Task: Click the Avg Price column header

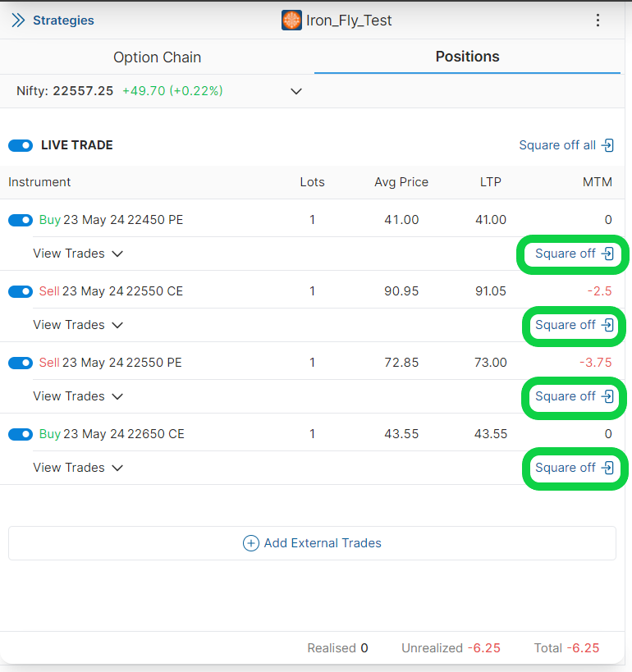Action: click(401, 182)
